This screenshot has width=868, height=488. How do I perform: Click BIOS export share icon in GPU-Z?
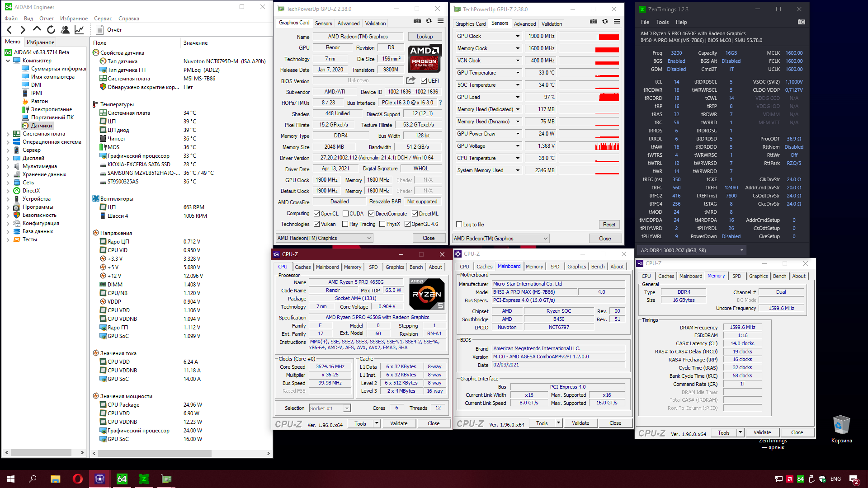tap(410, 80)
